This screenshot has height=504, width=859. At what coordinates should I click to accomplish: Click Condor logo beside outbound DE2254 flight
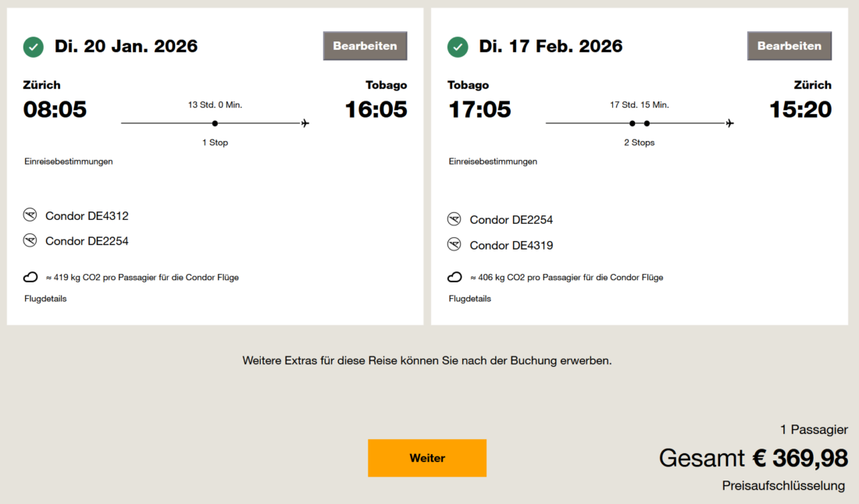[x=30, y=240]
